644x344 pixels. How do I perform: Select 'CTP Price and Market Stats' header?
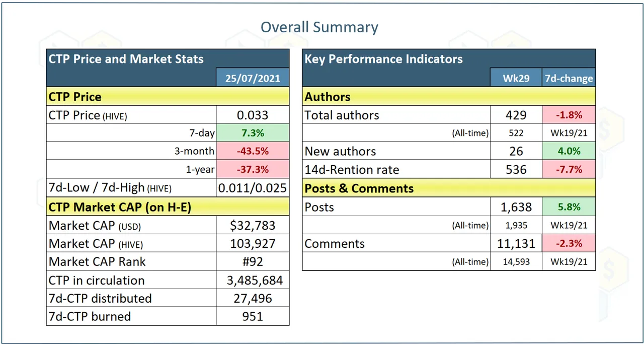coord(126,59)
